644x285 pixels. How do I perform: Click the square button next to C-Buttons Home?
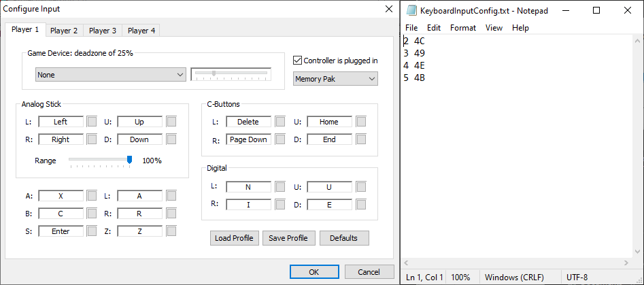[x=361, y=122]
